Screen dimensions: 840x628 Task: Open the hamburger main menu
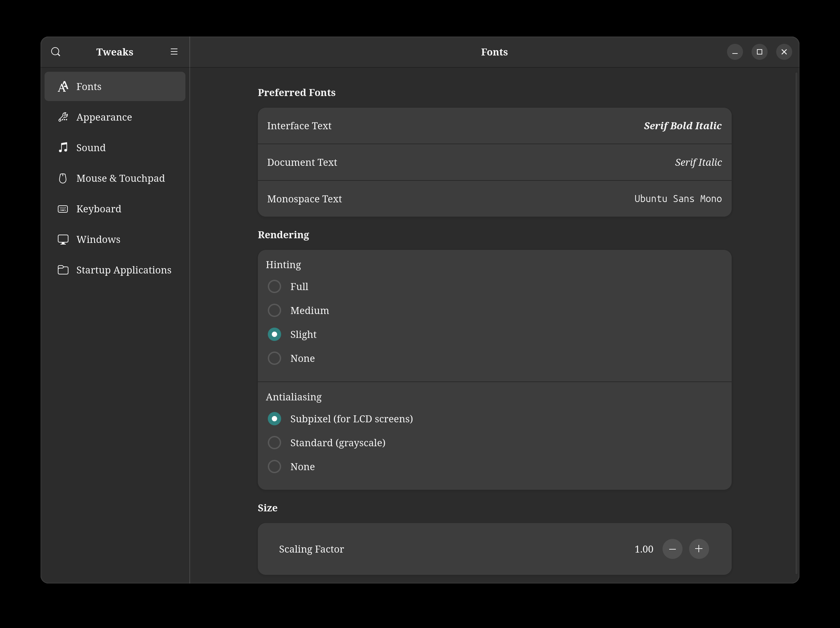pyautogui.click(x=174, y=52)
